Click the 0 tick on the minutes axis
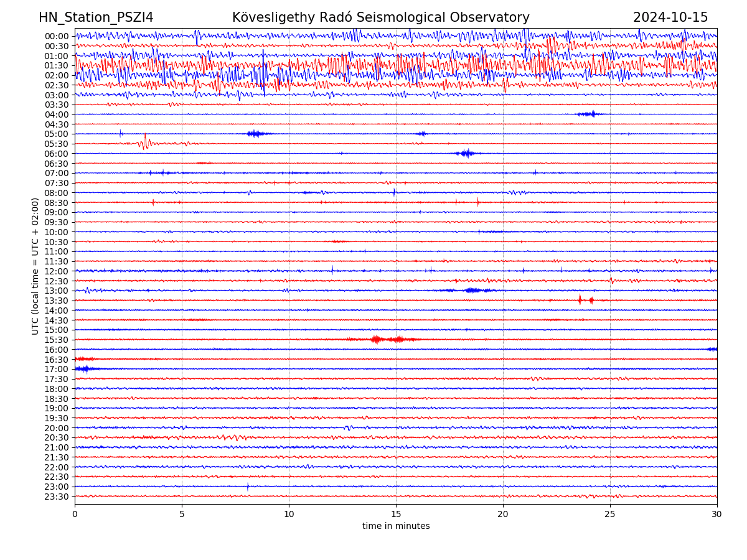Image resolution: width=747 pixels, height=560 pixels. click(x=75, y=514)
